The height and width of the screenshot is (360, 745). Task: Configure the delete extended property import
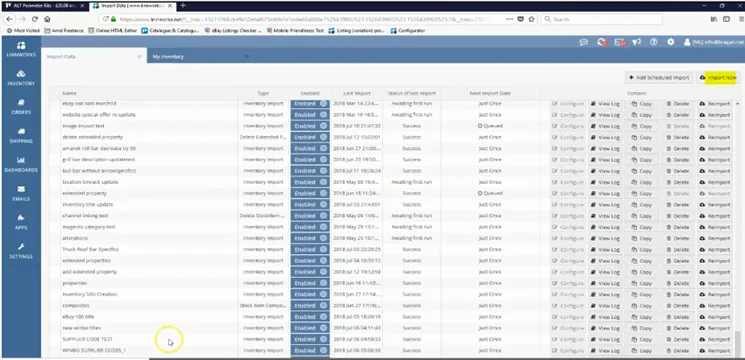568,137
